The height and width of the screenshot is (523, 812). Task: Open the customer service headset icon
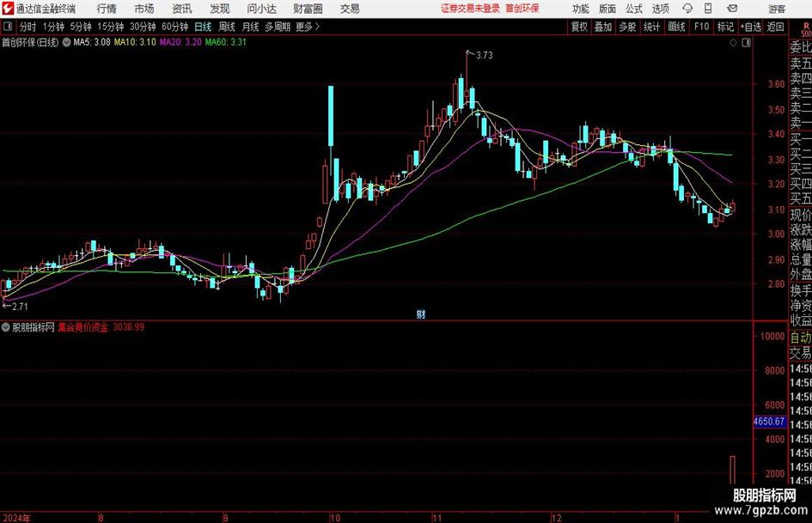(687, 9)
